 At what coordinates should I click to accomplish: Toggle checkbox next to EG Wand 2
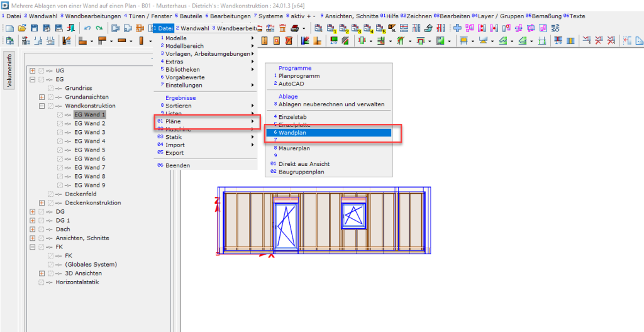pyautogui.click(x=60, y=124)
